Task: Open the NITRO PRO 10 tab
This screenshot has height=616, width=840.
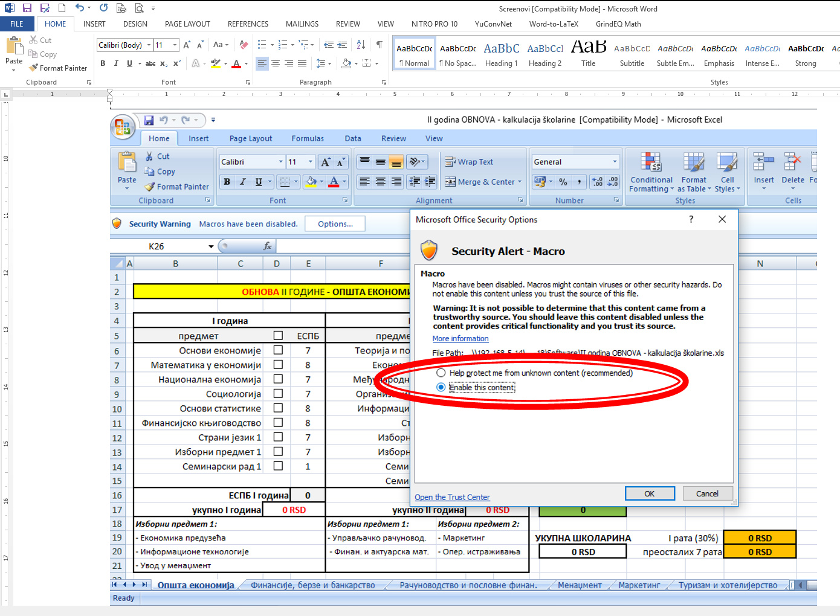Action: tap(435, 24)
